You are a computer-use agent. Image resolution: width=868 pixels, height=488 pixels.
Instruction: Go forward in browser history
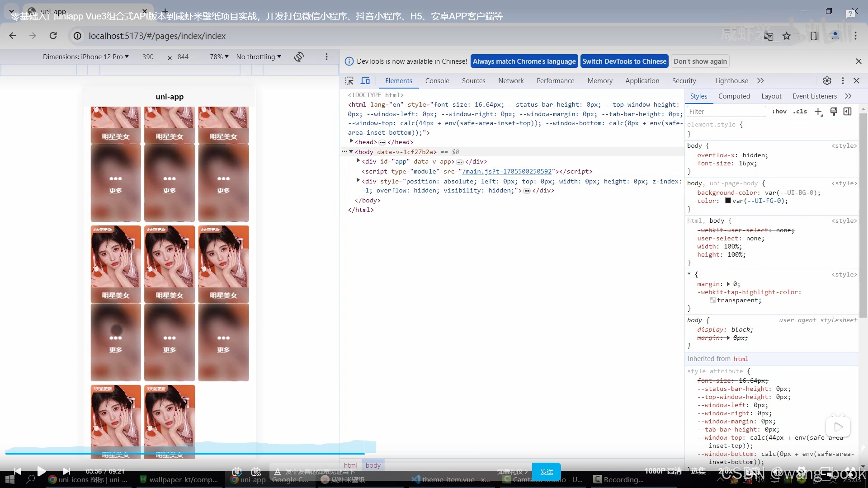pos(33,36)
